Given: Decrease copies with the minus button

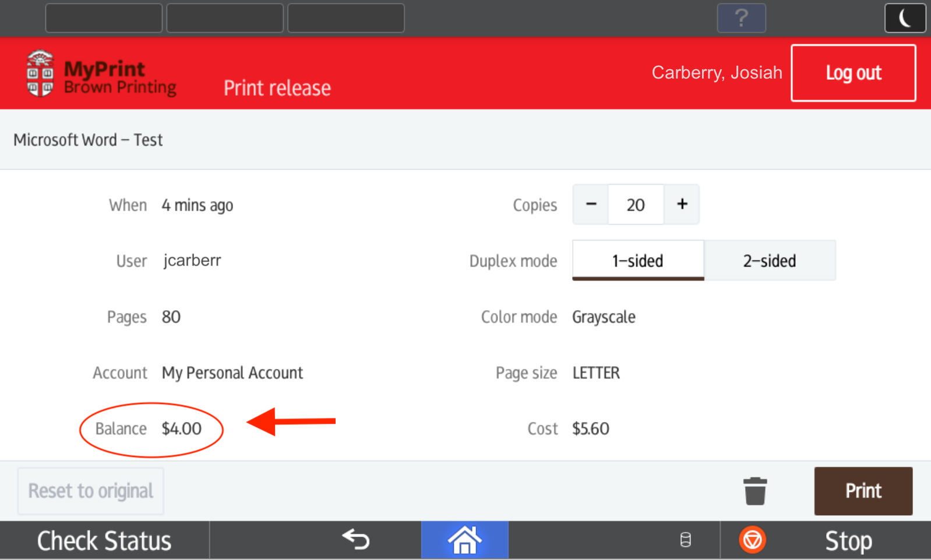Looking at the screenshot, I should (x=591, y=204).
